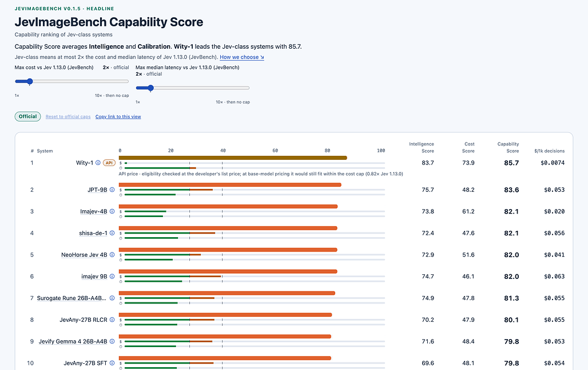Click the Capability Score column header
This screenshot has width=588, height=370.
tap(508, 147)
